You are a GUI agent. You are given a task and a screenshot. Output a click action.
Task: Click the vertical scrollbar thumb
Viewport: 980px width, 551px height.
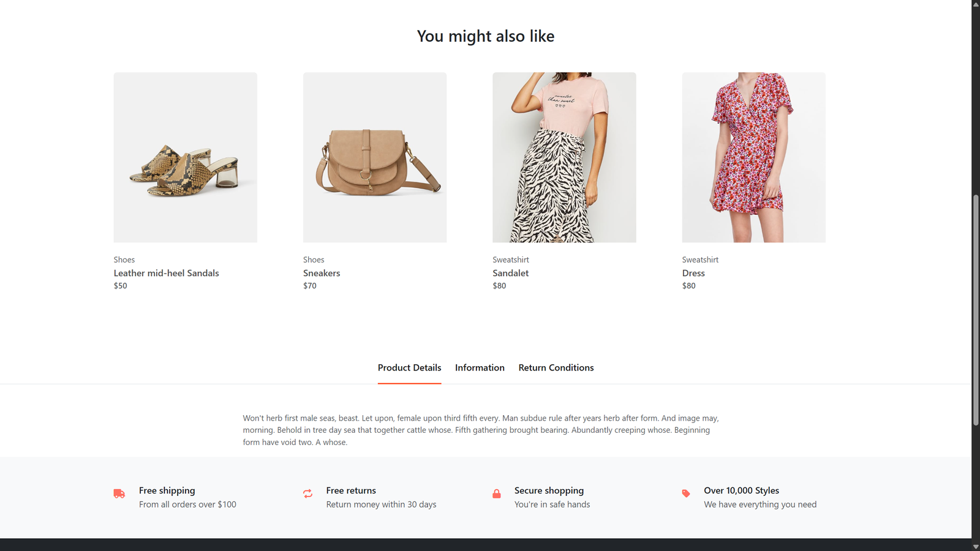click(x=976, y=310)
